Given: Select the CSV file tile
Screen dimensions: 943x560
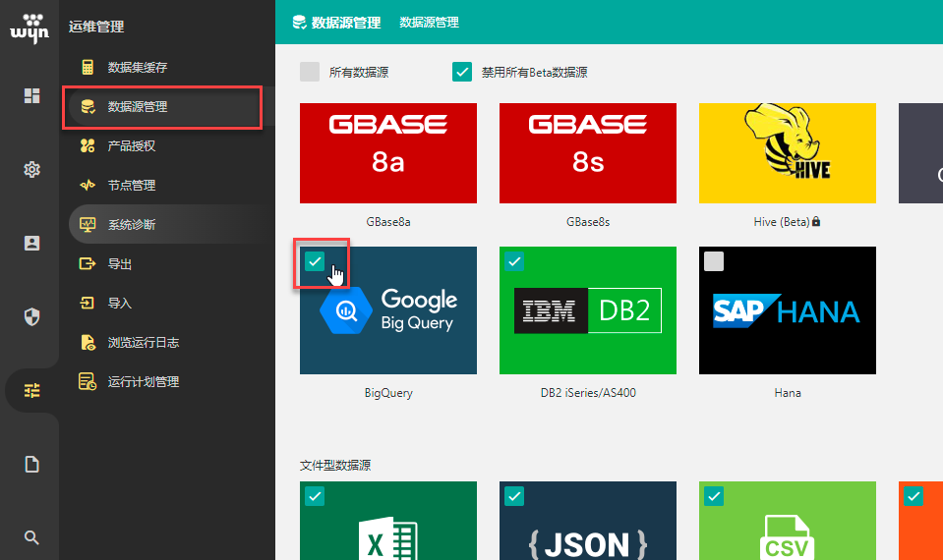Looking at the screenshot, I should point(788,521).
